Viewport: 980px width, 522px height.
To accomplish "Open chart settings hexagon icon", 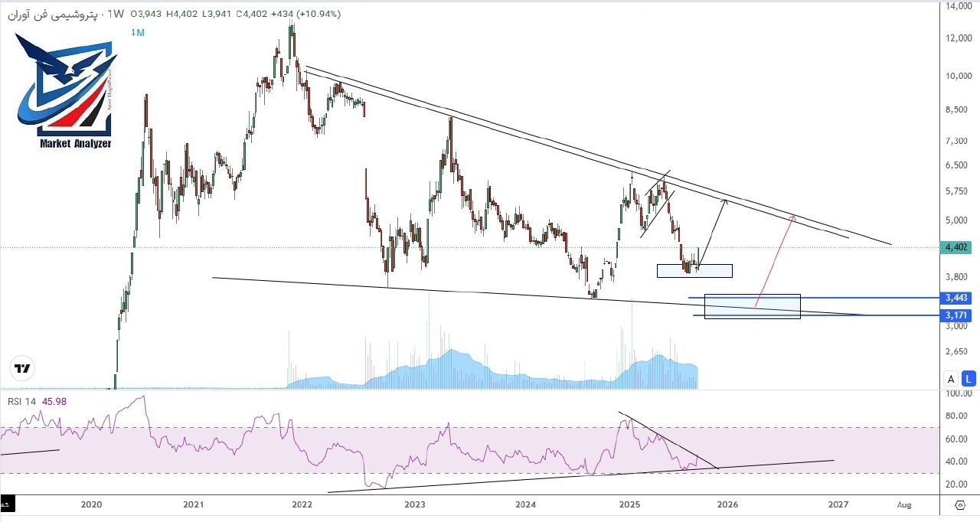I will (960, 505).
